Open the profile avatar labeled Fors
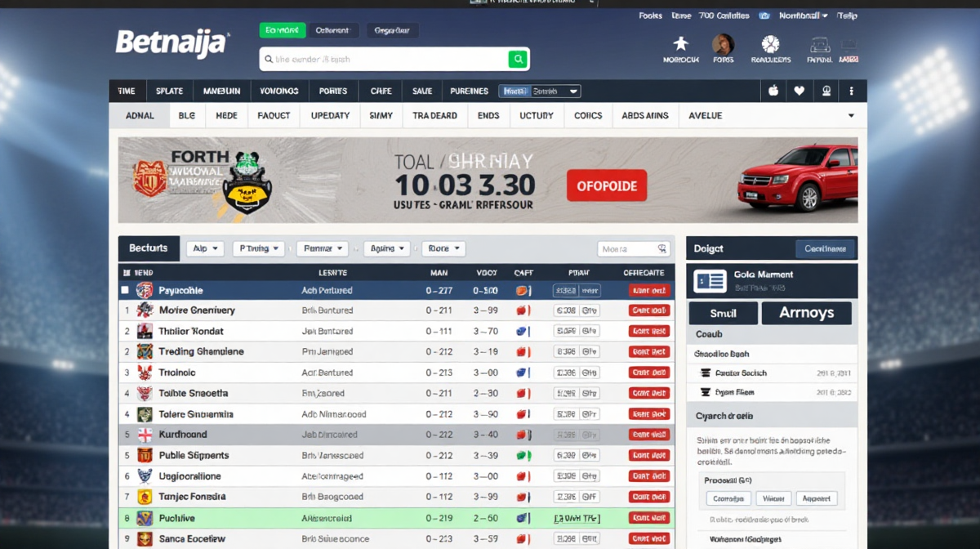Viewport: 980px width, 549px height. click(x=723, y=44)
